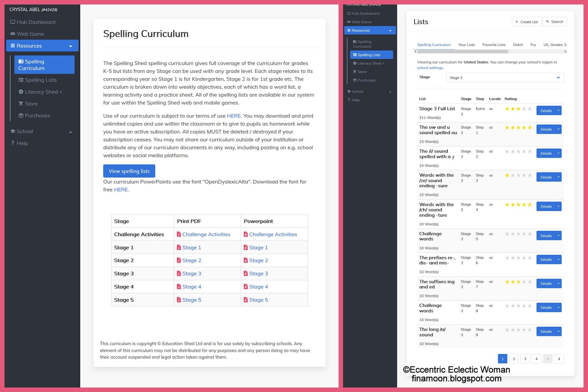Open the school settings link on Lists page
The width and height of the screenshot is (588, 392).
click(x=430, y=68)
